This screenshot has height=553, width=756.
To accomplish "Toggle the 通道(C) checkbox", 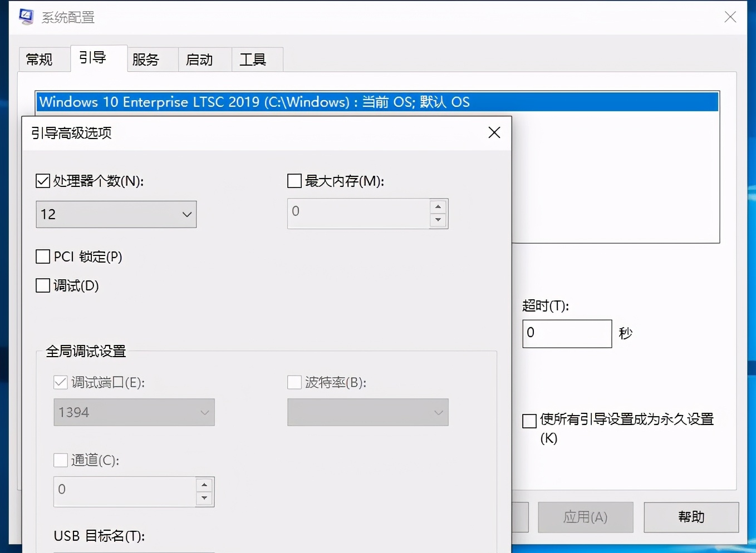I will pos(61,460).
